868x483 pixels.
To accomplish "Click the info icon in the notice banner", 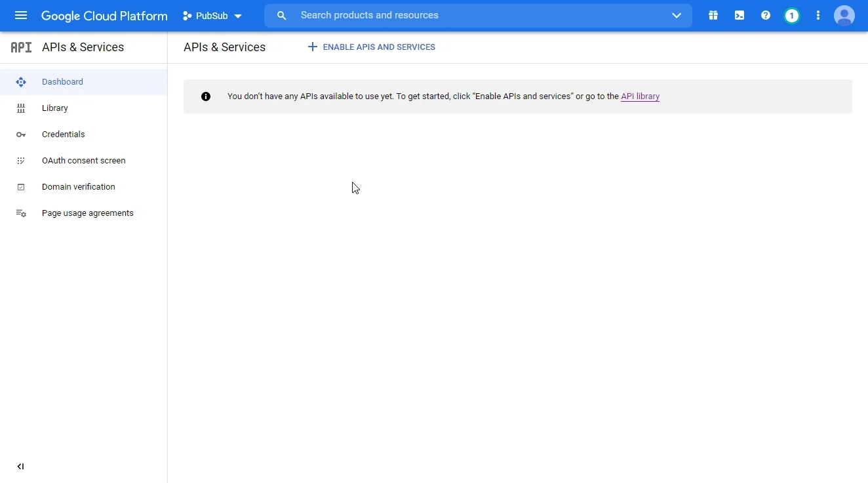I will (x=206, y=96).
